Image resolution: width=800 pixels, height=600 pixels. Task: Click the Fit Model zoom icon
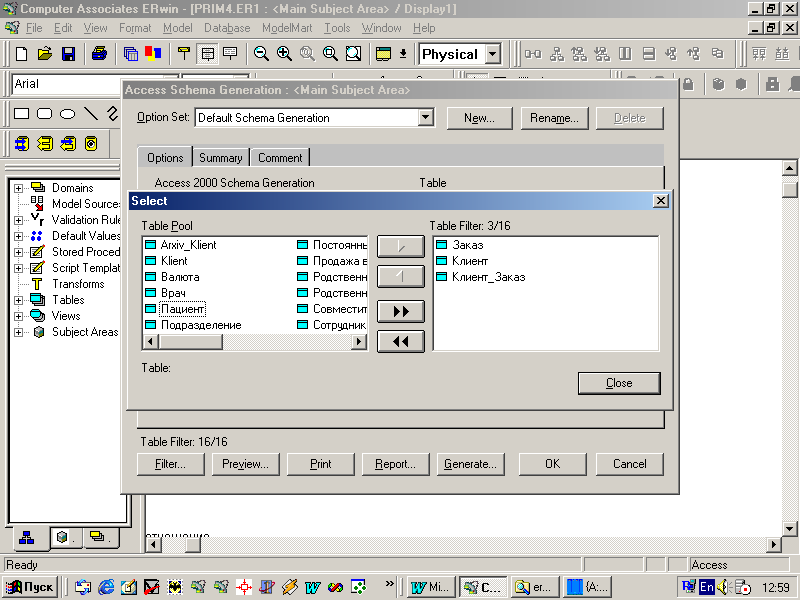[353, 54]
